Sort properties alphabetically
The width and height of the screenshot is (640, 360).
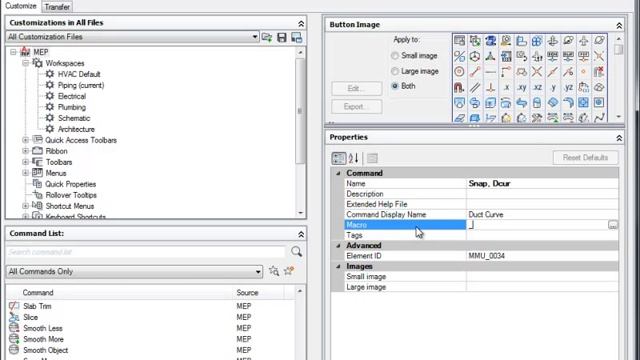[353, 158]
